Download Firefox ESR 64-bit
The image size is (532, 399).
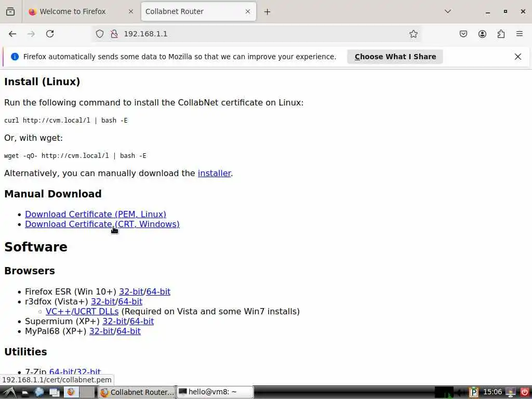tap(158, 292)
